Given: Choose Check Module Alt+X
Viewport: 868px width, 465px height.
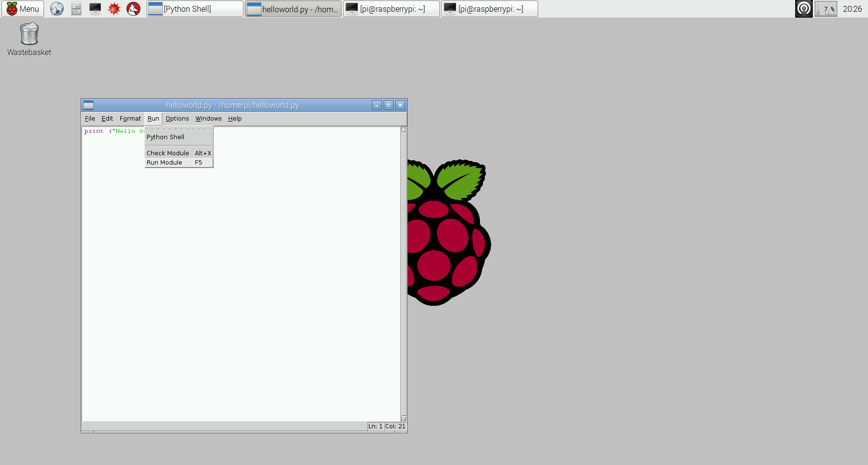Looking at the screenshot, I should tap(179, 153).
